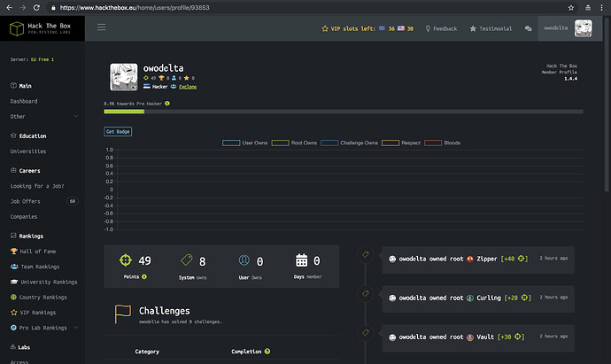Image resolution: width=611 pixels, height=364 pixels.
Task: Click info icon beside Pro Hacker progress
Action: (x=167, y=104)
